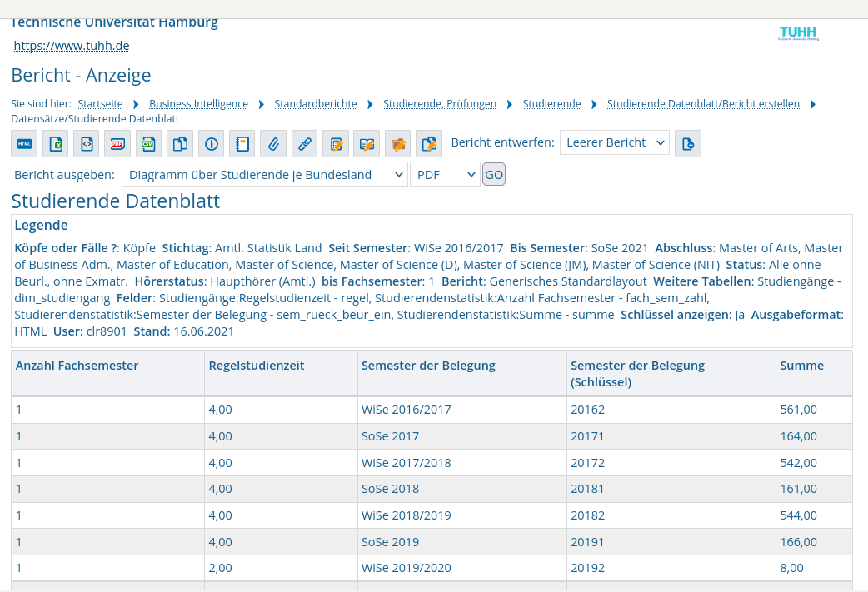Click the paperclip attachment icon
The width and height of the screenshot is (868, 592).
click(x=273, y=144)
